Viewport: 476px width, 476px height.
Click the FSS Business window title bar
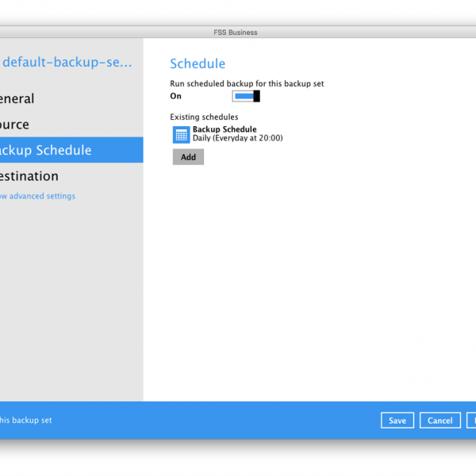(x=238, y=33)
